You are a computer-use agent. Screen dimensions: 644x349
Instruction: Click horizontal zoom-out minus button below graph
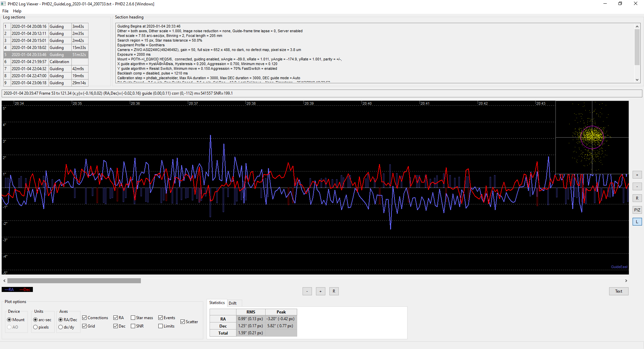pos(307,291)
